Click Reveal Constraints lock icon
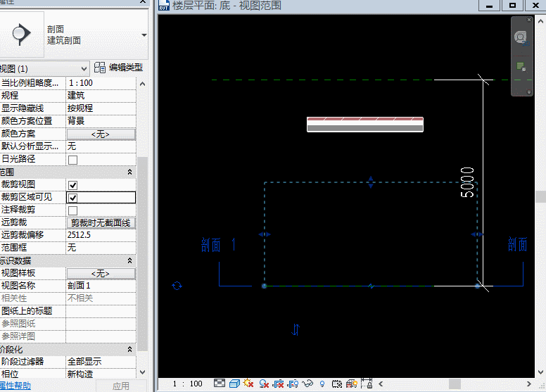The width and height of the screenshot is (546, 392). 367,383
